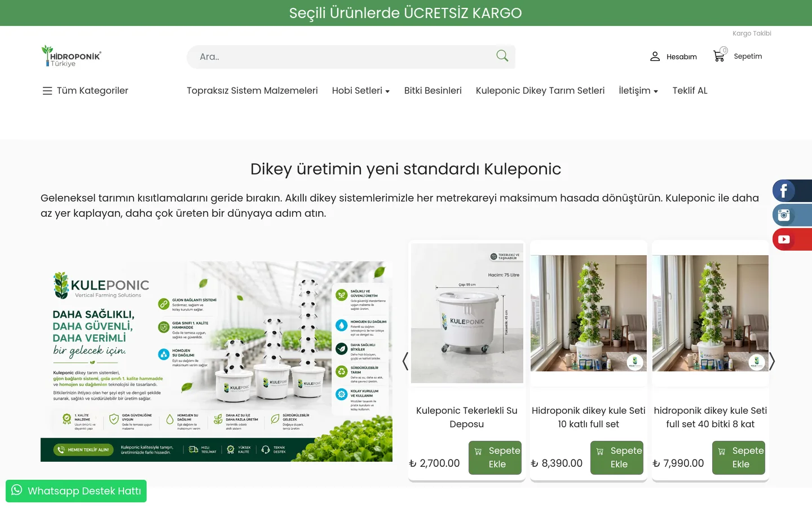Viewport: 812px width, 508px height.
Task: Click the Hesabım user icon
Action: tap(655, 56)
